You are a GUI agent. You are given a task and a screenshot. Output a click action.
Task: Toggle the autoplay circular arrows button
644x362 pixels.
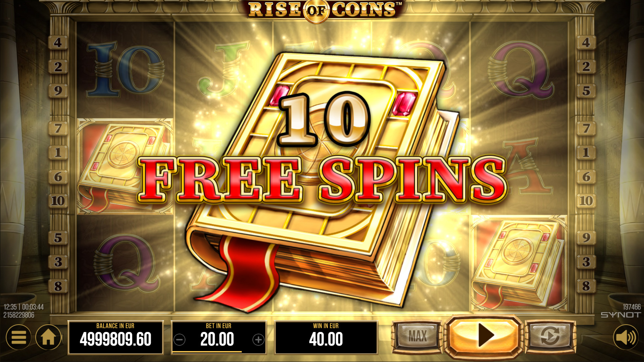[550, 336]
